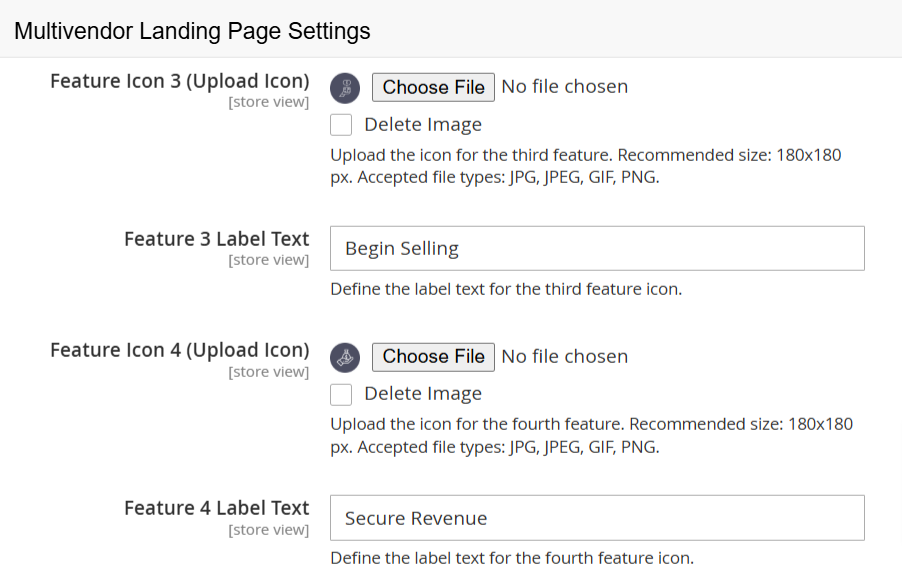The image size is (902, 580).
Task: Open the Feature Icon 3 image preview
Action: pyautogui.click(x=345, y=88)
